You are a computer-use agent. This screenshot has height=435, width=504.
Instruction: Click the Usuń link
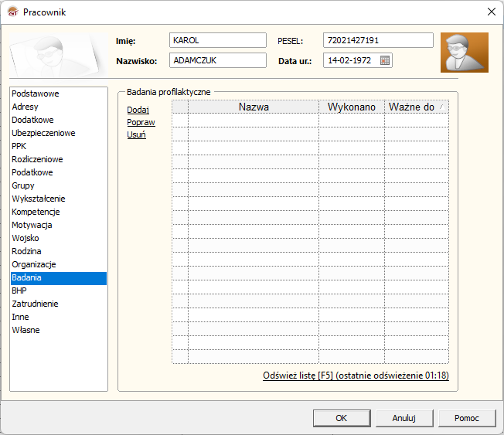pos(136,134)
